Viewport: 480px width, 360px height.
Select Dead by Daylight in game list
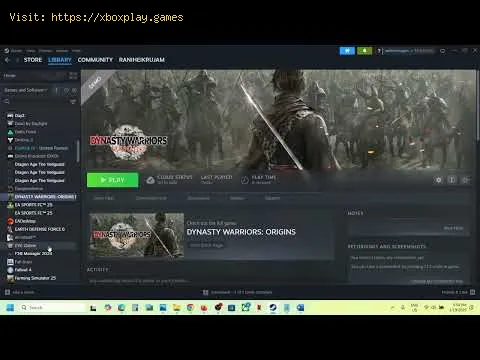click(x=31, y=124)
